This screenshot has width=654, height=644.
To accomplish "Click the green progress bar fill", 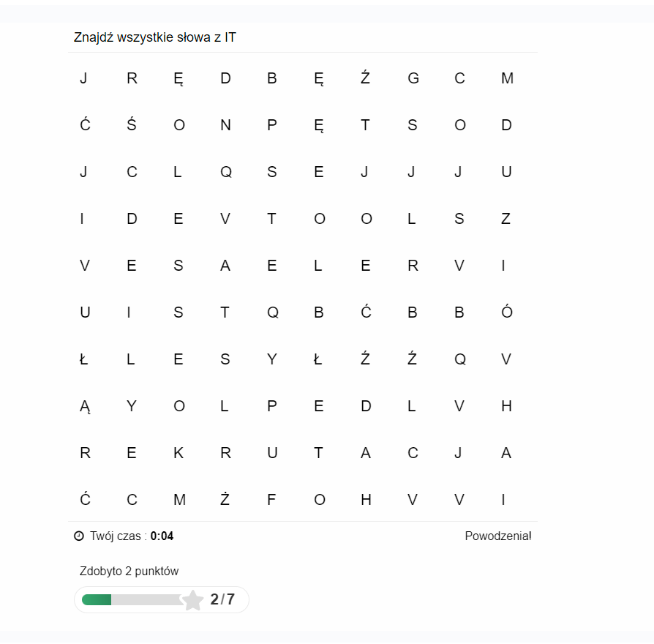I will point(97,600).
